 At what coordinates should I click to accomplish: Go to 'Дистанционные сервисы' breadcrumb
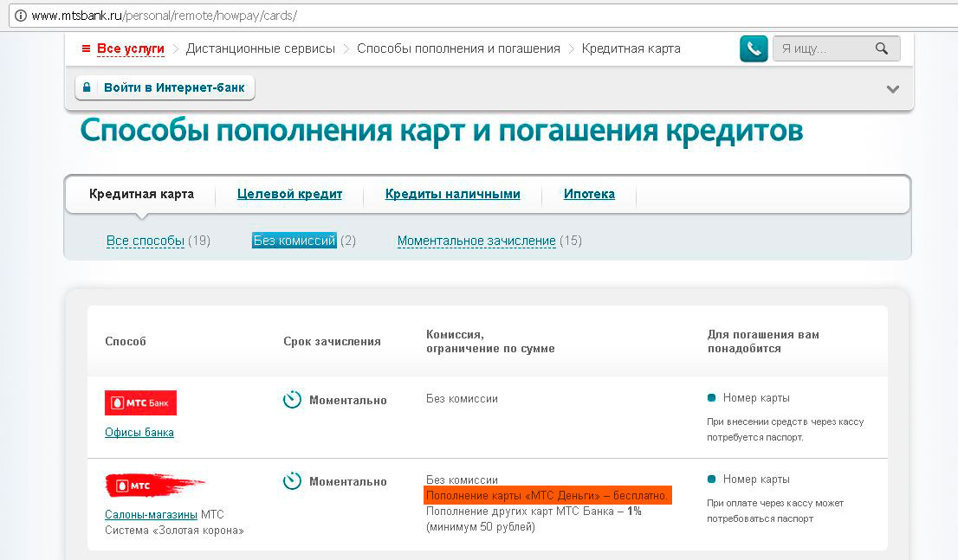260,48
